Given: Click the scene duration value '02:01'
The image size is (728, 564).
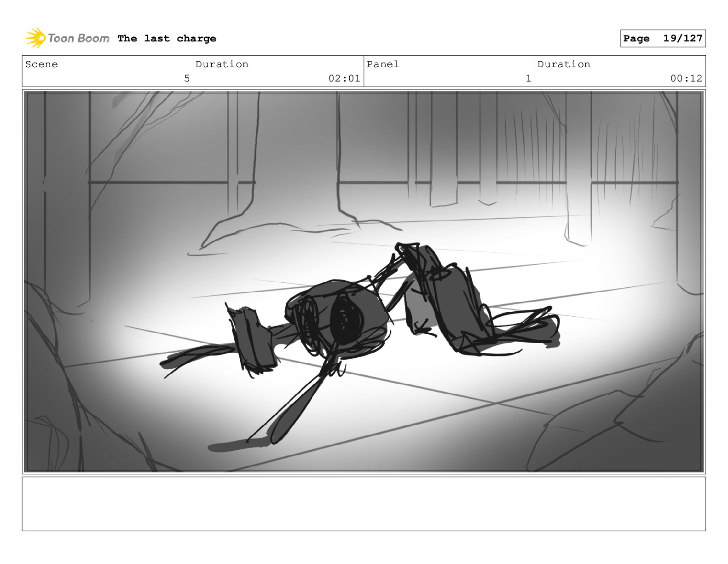Looking at the screenshot, I should click(344, 78).
